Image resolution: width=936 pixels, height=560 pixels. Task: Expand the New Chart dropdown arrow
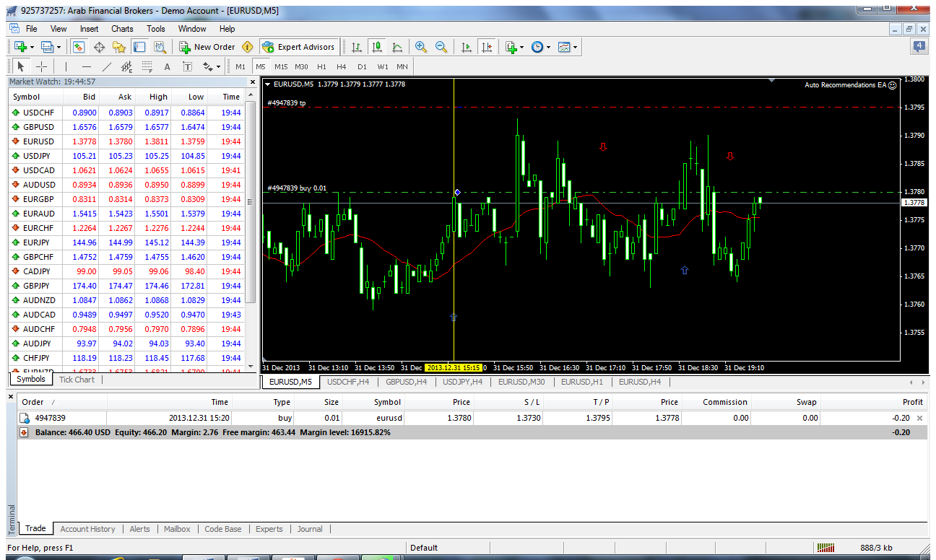(32, 47)
